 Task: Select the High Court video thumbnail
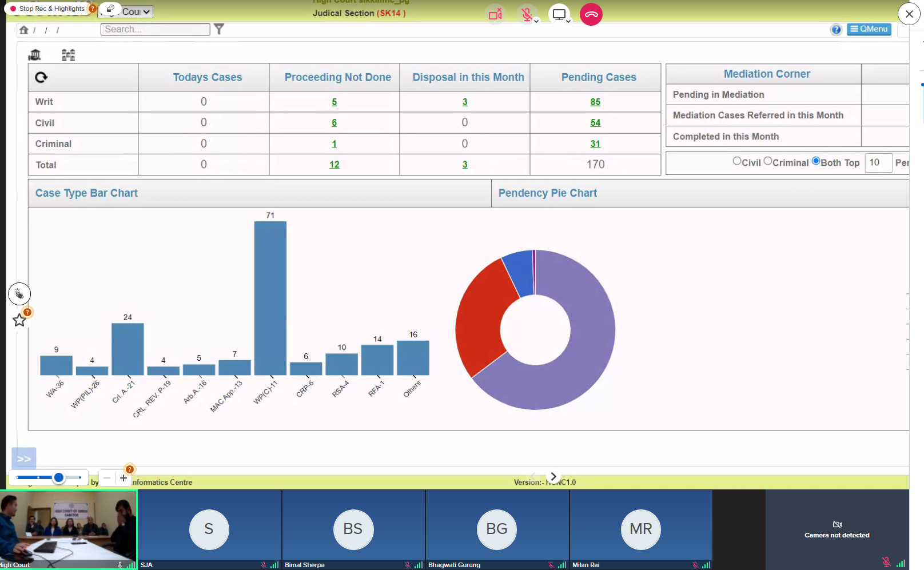69,529
